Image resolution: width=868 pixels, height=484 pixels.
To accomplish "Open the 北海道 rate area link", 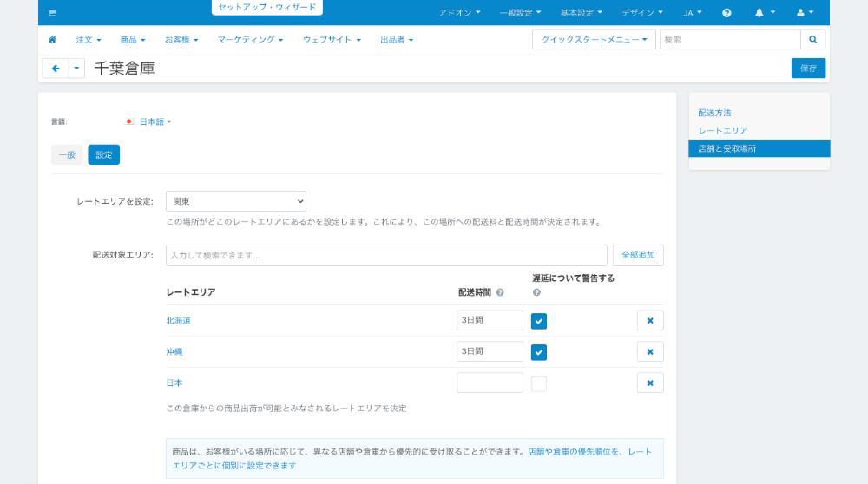I will (178, 321).
